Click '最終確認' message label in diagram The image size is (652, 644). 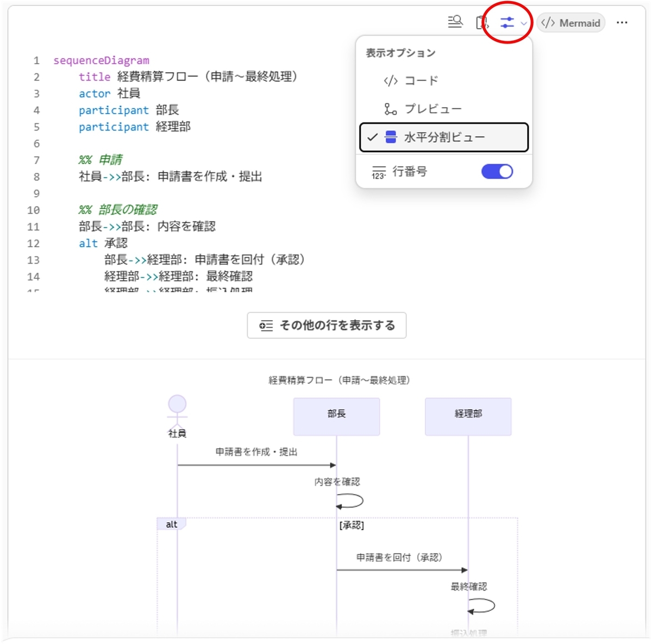[x=469, y=587]
